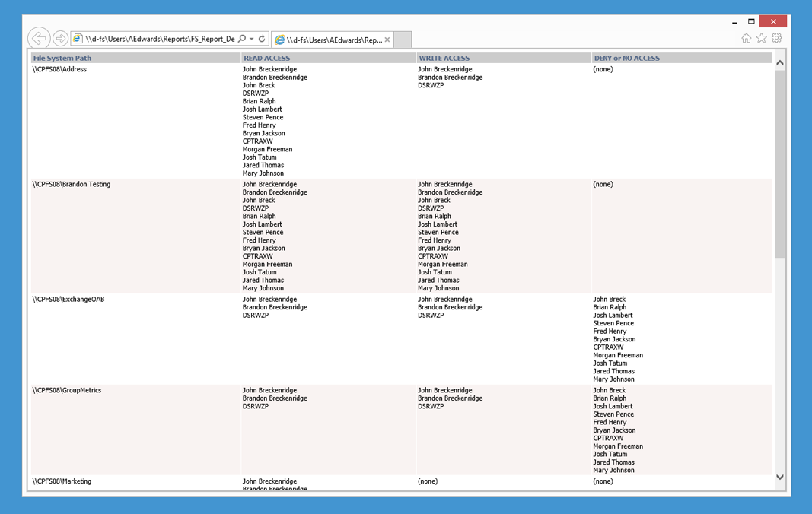Viewport: 812px width, 514px height.
Task: Click the search magnifier in address bar
Action: coord(242,39)
